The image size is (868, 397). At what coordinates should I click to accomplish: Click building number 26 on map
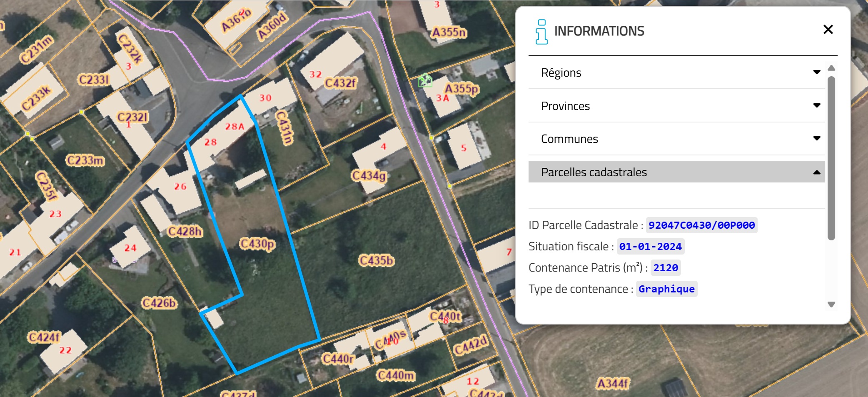[x=180, y=186]
